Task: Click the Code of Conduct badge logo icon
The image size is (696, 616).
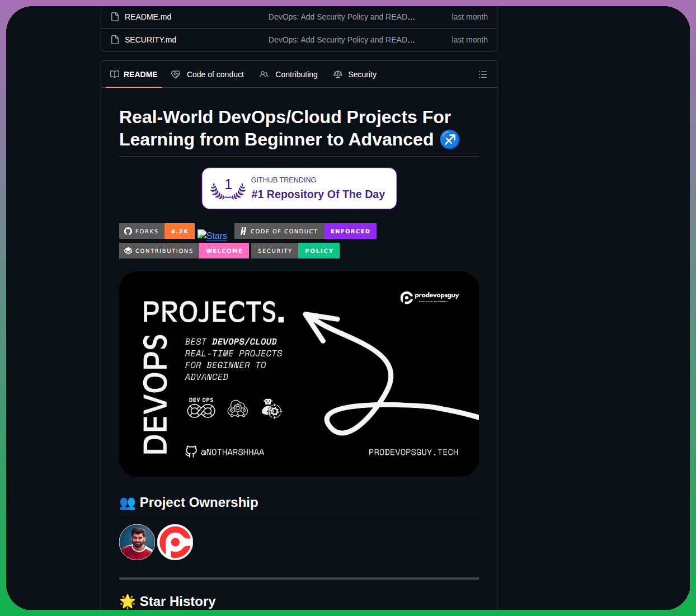Action: 243,231
